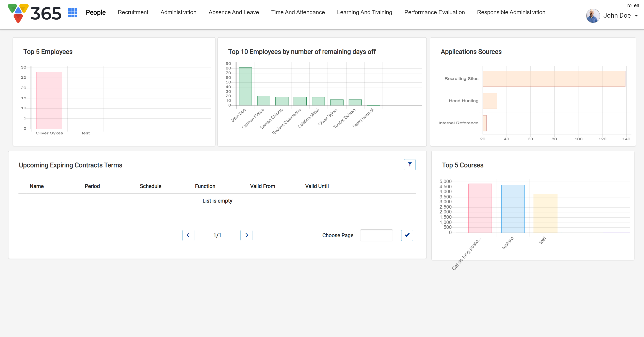Open the Administration menu
Viewport: 644px width, 337px height.
pyautogui.click(x=178, y=12)
